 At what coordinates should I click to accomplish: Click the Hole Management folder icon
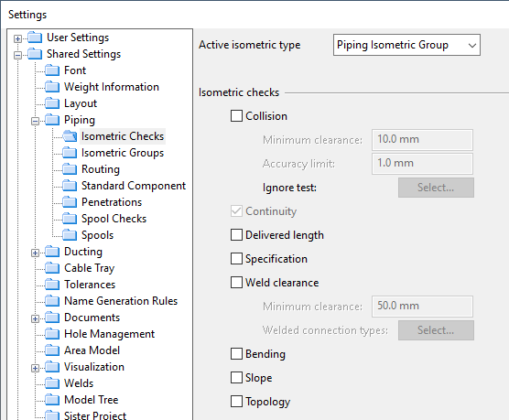click(x=52, y=334)
